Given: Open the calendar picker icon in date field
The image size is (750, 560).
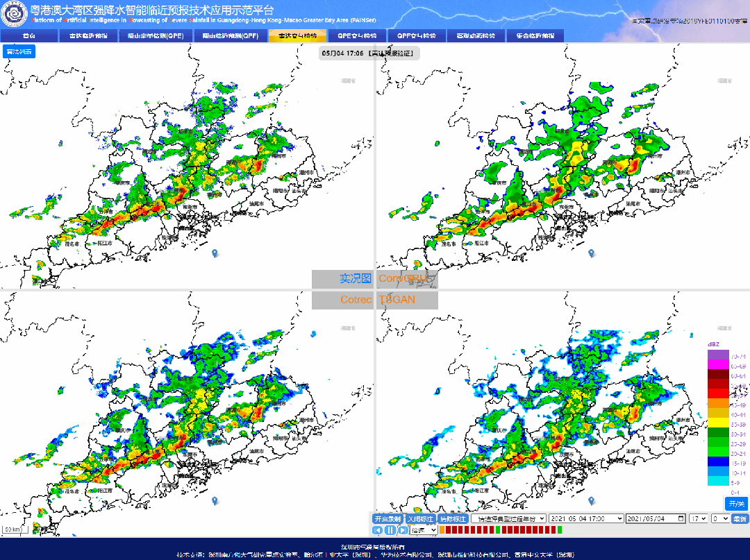Looking at the screenshot, I should (x=681, y=518).
